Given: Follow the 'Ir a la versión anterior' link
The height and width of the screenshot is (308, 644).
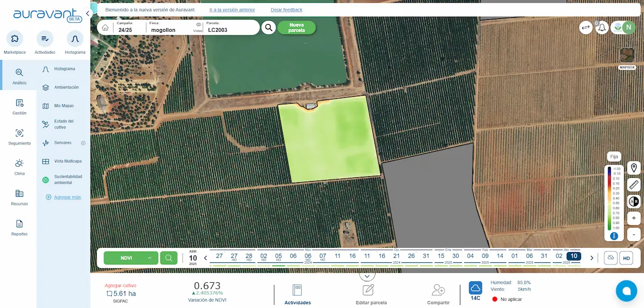Looking at the screenshot, I should [232, 10].
